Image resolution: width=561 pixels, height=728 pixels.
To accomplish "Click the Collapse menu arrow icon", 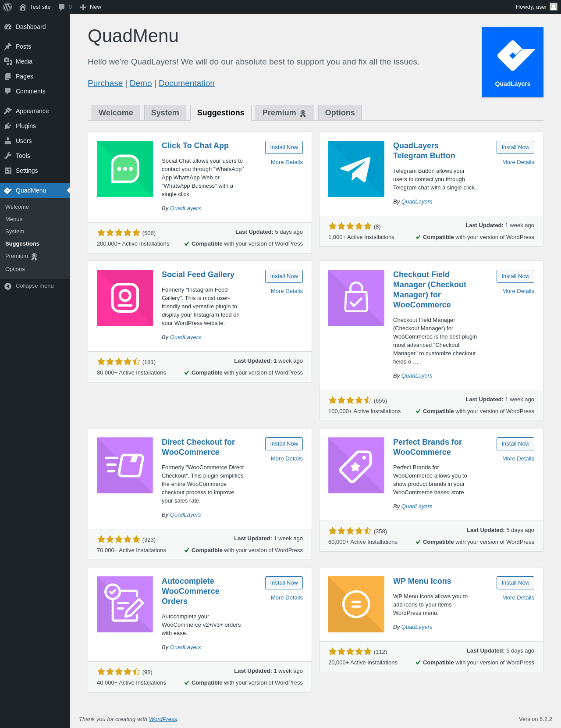I will [8, 286].
